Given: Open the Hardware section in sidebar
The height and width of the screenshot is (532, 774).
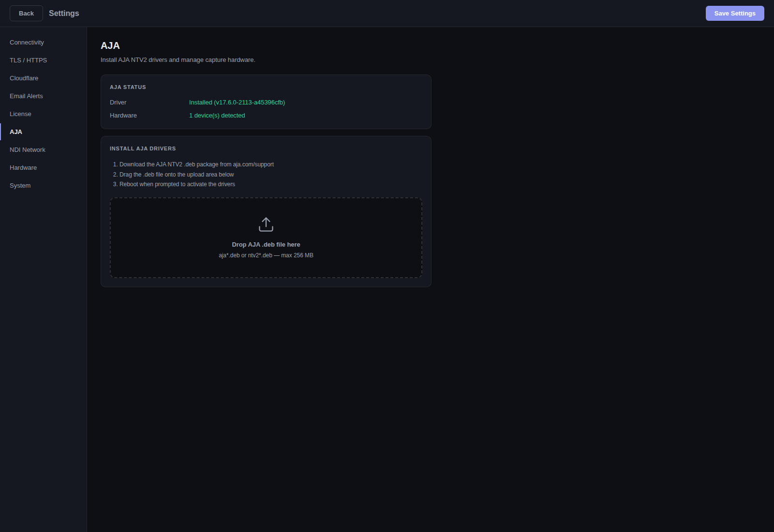Looking at the screenshot, I should tap(43, 168).
